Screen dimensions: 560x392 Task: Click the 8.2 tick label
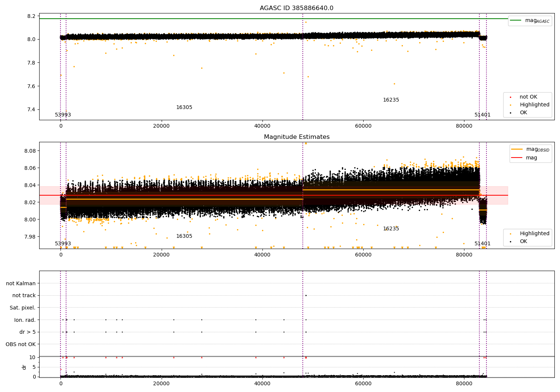pos(32,16)
